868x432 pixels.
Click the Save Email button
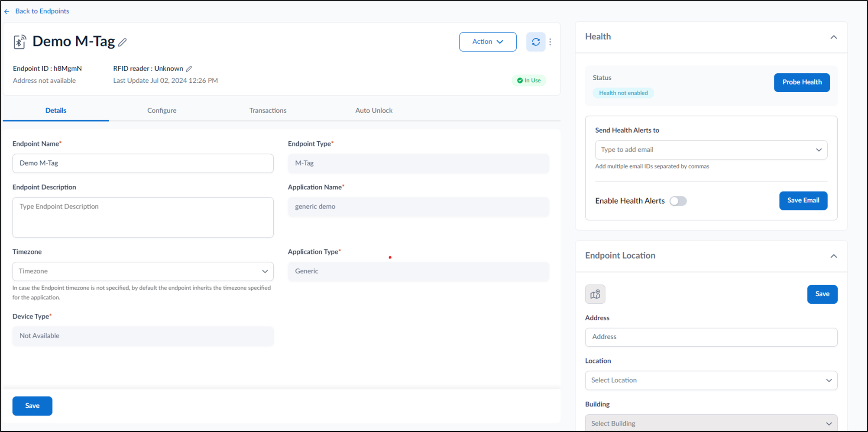click(x=803, y=201)
